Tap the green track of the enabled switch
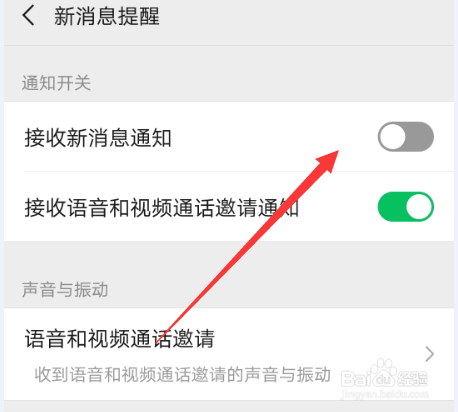458x412 pixels. [391, 207]
